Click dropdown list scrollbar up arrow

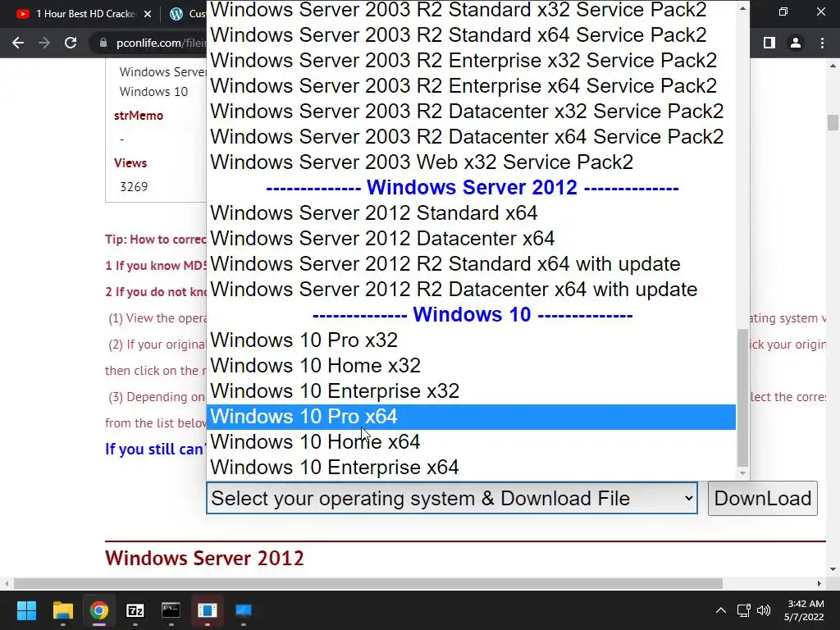click(x=742, y=8)
